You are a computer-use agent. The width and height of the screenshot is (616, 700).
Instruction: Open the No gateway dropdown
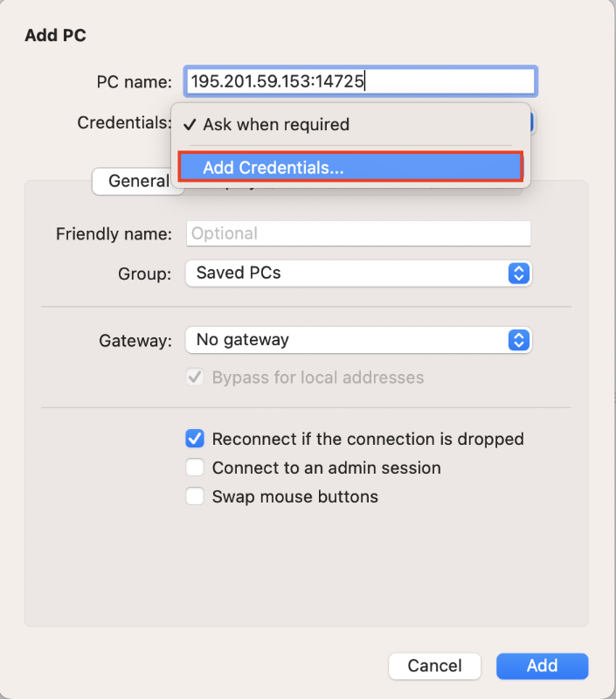pos(358,340)
